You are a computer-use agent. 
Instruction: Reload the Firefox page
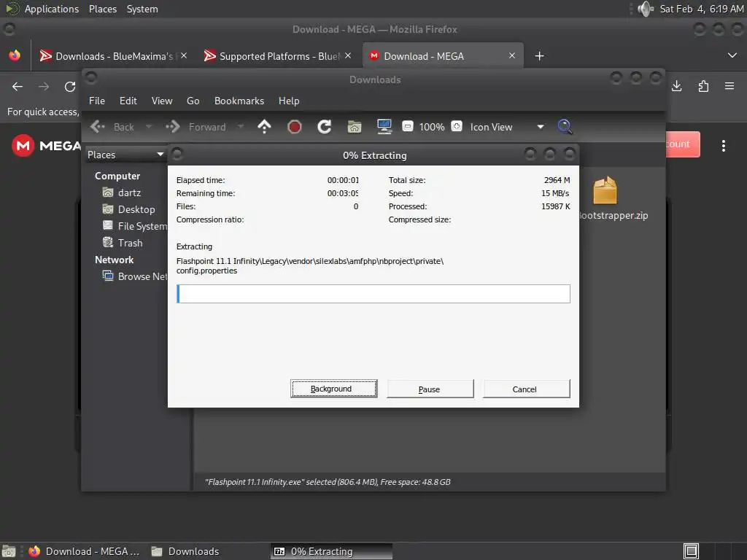(70, 86)
